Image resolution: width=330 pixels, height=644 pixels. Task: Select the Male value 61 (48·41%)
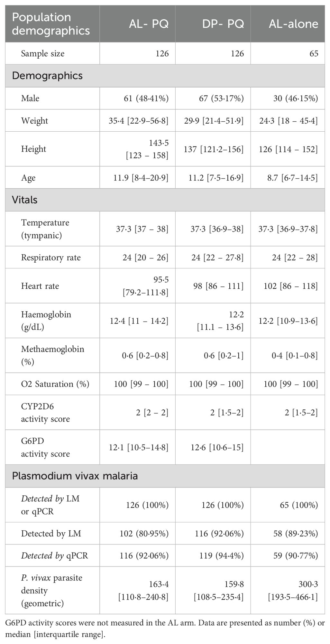[146, 98]
